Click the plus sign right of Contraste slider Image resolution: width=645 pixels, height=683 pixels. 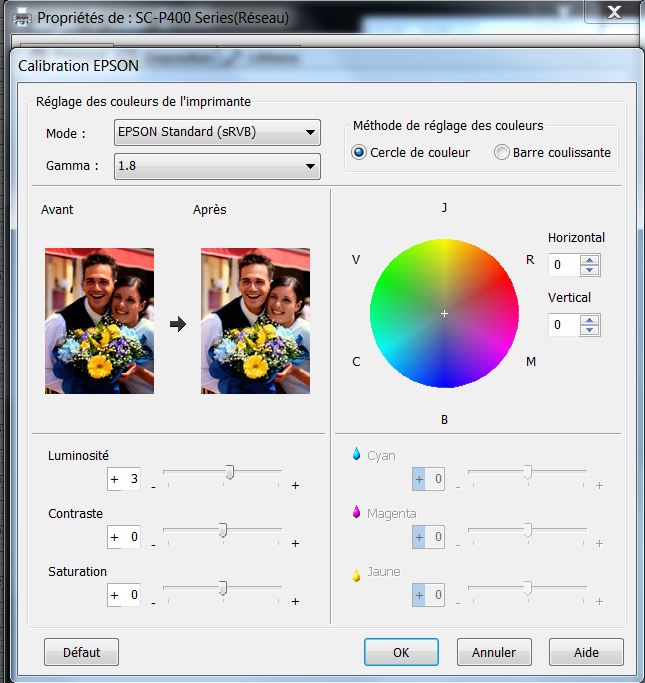pyautogui.click(x=295, y=543)
